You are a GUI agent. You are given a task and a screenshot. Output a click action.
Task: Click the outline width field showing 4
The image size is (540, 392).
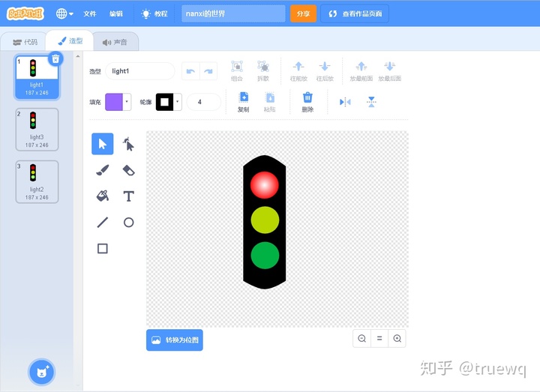pos(203,102)
